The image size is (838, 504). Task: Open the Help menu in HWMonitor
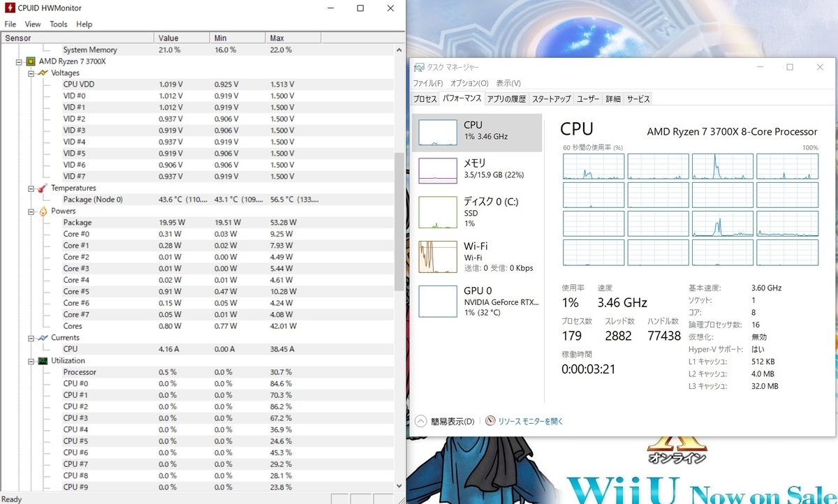click(x=84, y=24)
